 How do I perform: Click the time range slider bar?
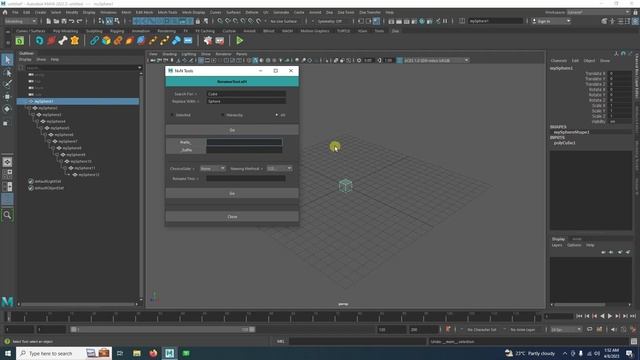[162, 329]
